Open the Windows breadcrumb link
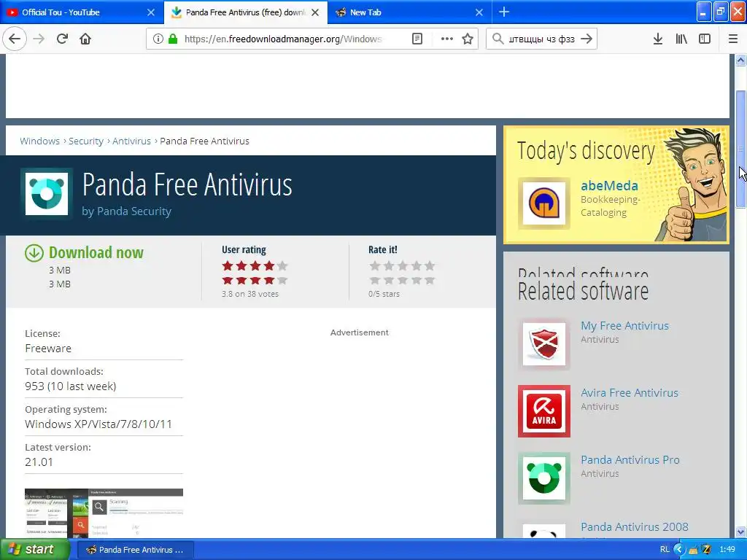Image resolution: width=747 pixels, height=560 pixels. 39,141
